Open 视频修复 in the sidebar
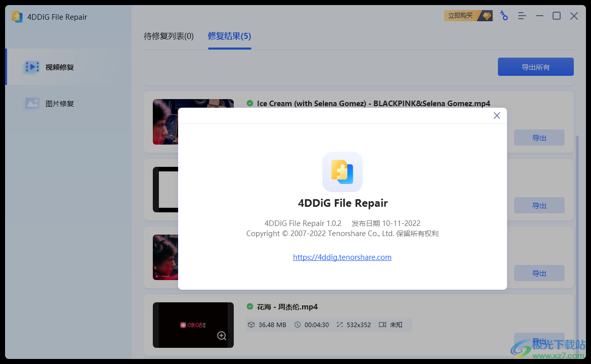 click(x=69, y=67)
